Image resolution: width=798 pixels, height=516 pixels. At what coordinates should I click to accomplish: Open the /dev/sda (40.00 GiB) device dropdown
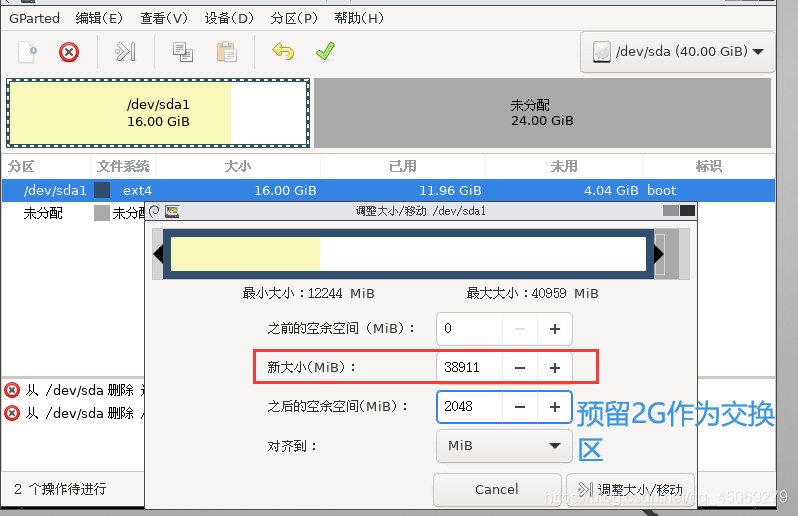point(677,52)
